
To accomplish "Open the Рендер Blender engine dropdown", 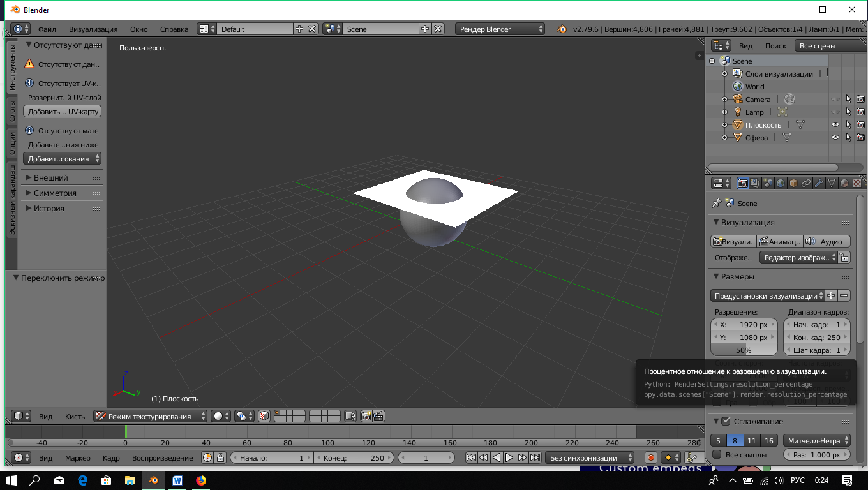I will (500, 29).
